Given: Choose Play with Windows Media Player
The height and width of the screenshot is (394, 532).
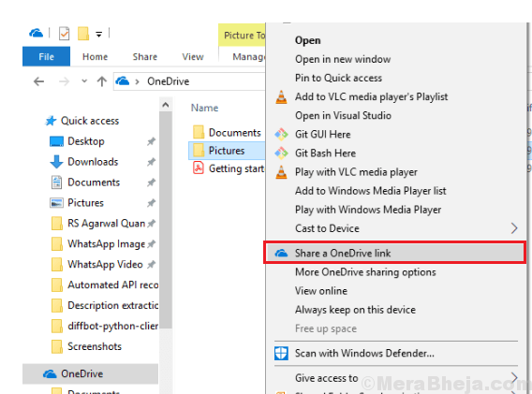Looking at the screenshot, I should pyautogui.click(x=368, y=210).
